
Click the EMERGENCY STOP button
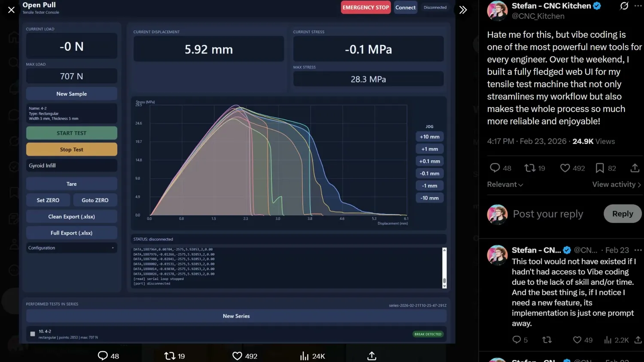click(366, 7)
